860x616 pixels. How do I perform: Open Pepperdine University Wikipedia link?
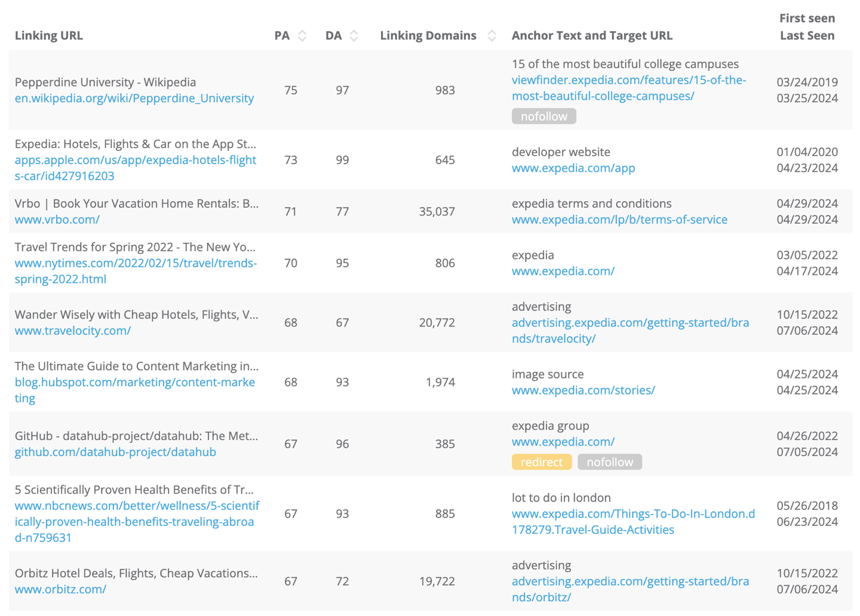(134, 98)
